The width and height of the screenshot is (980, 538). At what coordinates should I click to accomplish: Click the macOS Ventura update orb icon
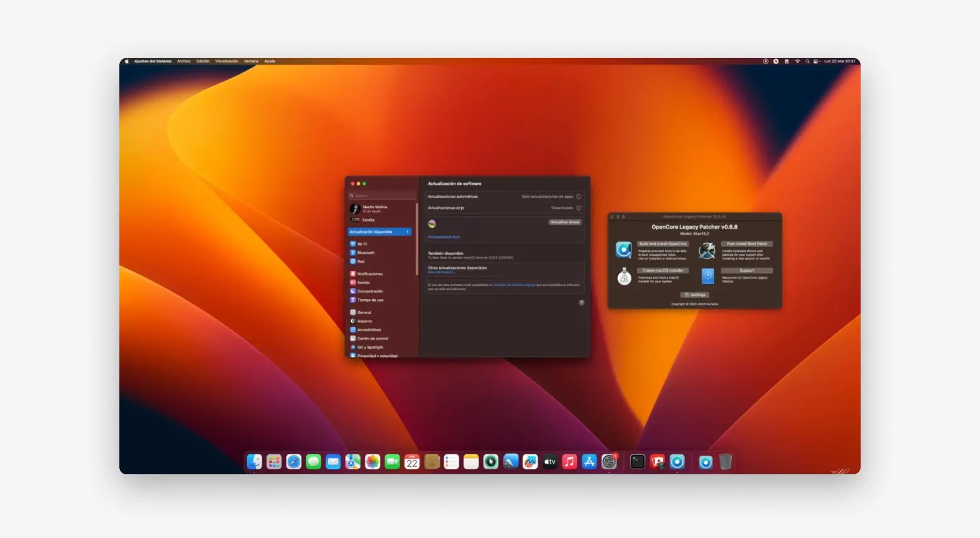point(432,224)
